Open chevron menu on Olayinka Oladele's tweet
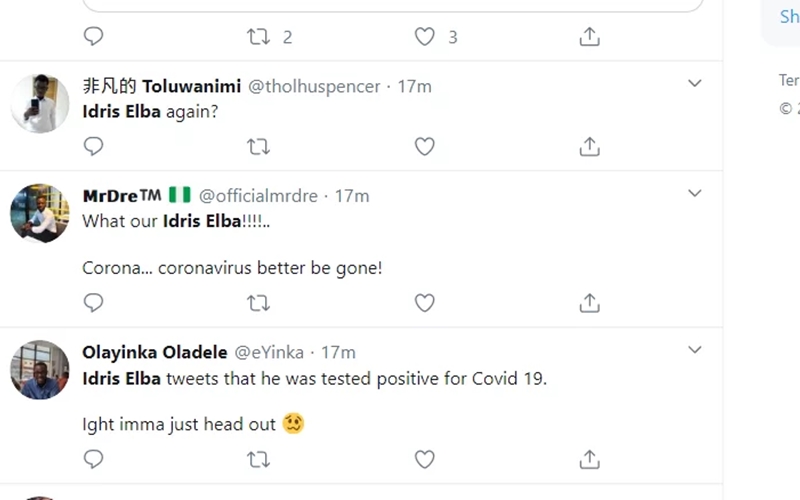 pos(695,350)
